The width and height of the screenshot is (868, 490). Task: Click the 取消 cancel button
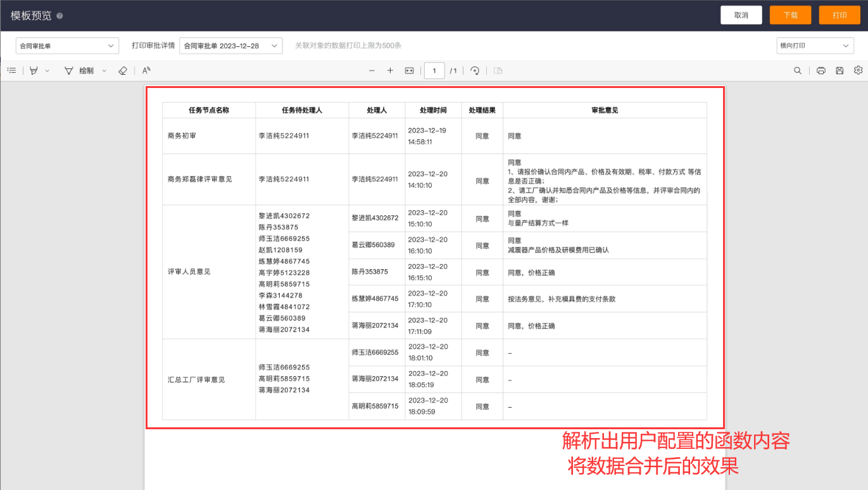point(741,14)
